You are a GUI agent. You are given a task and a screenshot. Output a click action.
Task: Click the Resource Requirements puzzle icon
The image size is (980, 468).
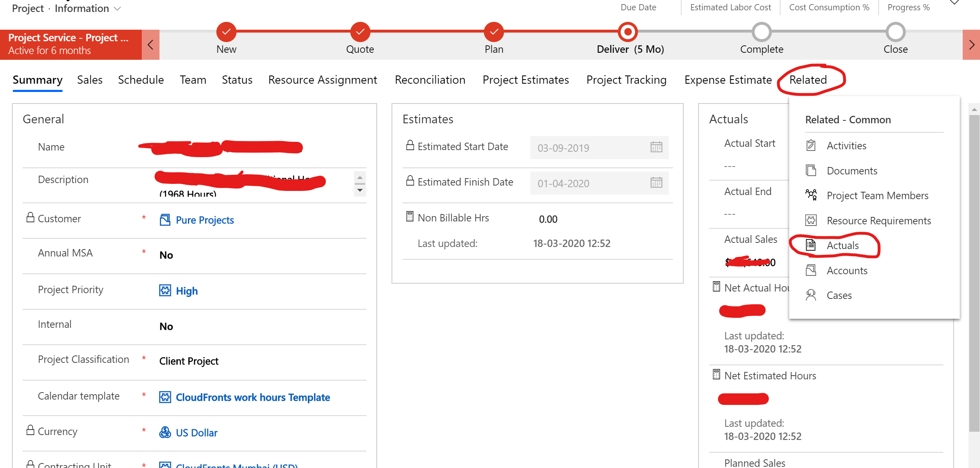(x=811, y=220)
